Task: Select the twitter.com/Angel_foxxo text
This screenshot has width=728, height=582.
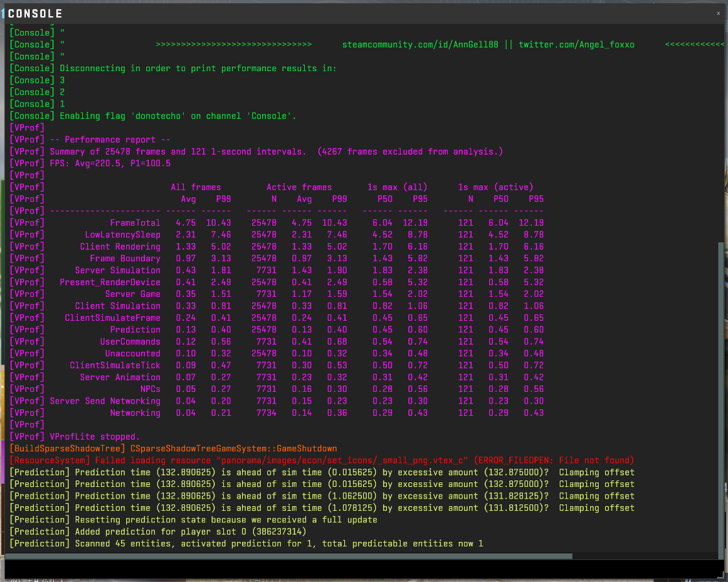Action: point(577,45)
